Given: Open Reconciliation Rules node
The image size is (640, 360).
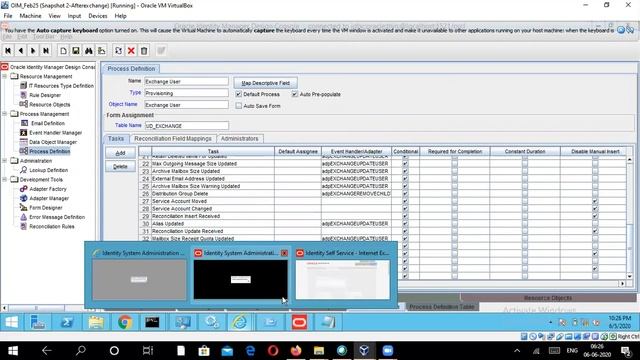Looking at the screenshot, I should [x=51, y=227].
